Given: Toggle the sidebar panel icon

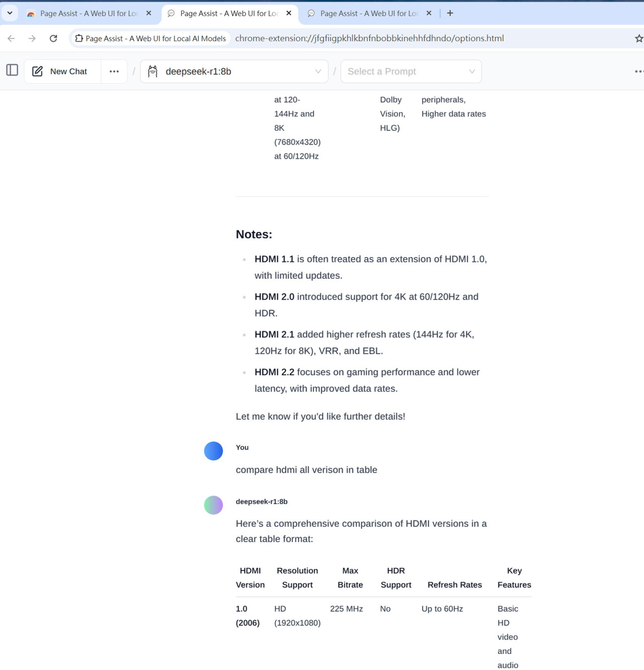Looking at the screenshot, I should (x=12, y=70).
